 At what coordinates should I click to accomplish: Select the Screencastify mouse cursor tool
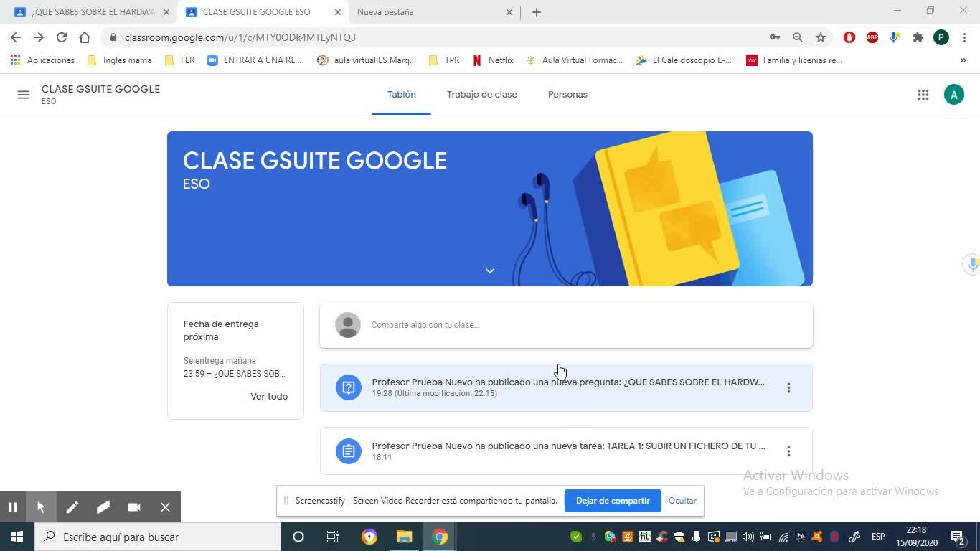[x=41, y=507]
